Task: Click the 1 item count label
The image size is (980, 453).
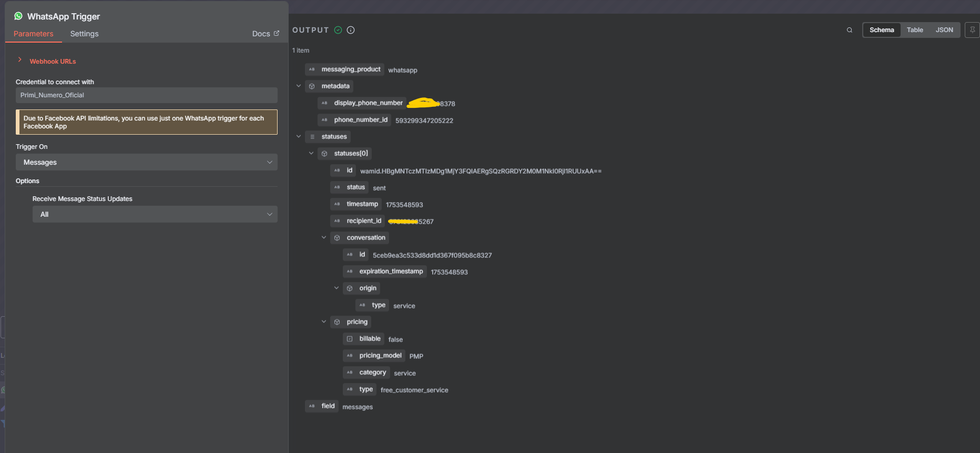Action: tap(301, 51)
